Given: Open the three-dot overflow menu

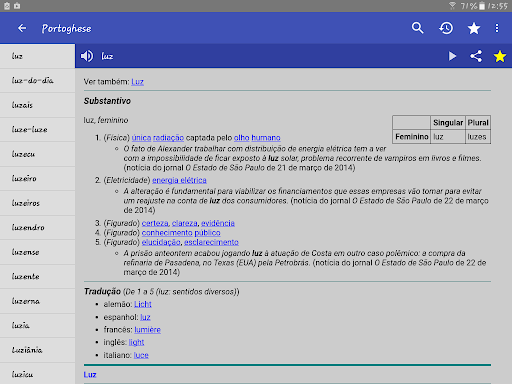Looking at the screenshot, I should 497,28.
